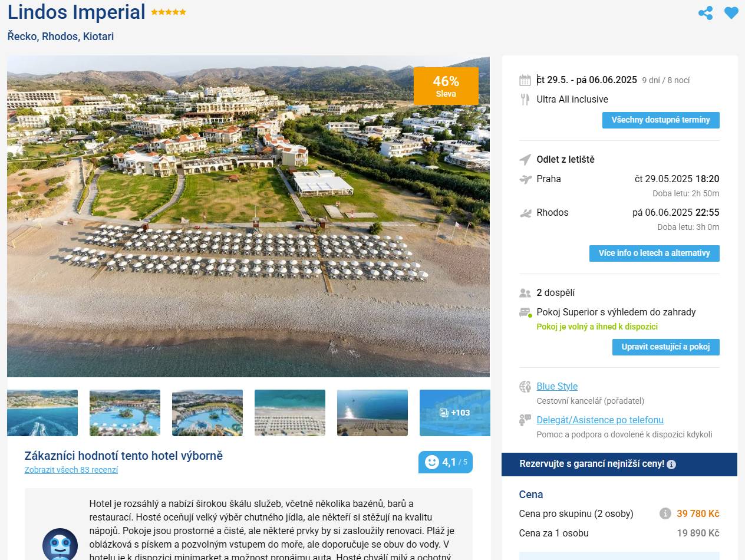Select the beach umbrellas thumbnail
Screen dimensions: 745x560
(x=290, y=413)
